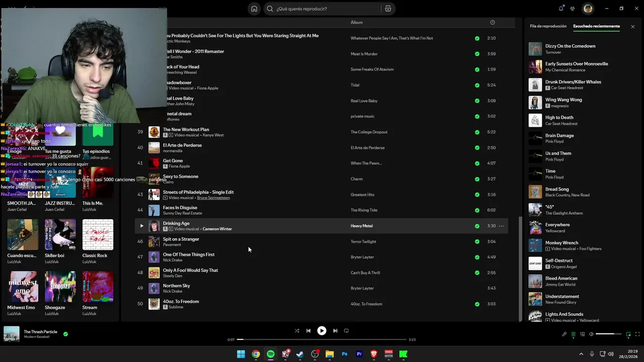Image resolution: width=644 pixels, height=362 pixels.
Task: Switch to the Fila de reproducción tab
Action: [x=548, y=26]
